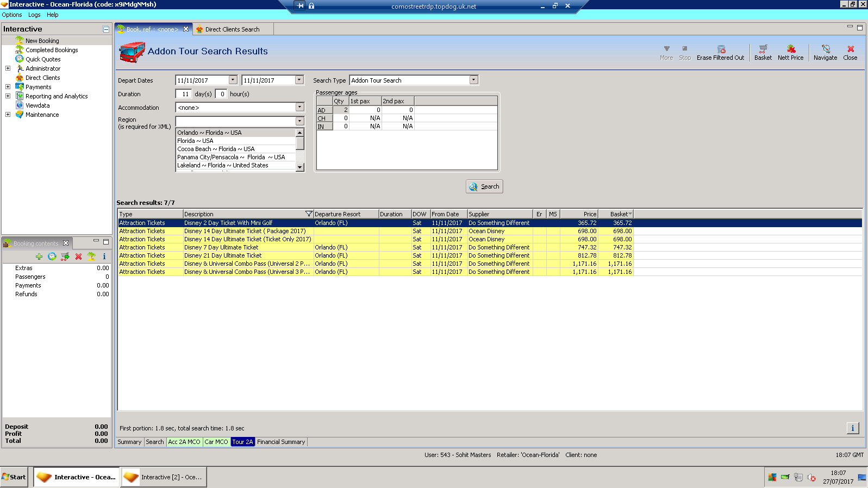This screenshot has width=868, height=488.
Task: Open Viewdata in the sidebar
Action: click(x=38, y=105)
